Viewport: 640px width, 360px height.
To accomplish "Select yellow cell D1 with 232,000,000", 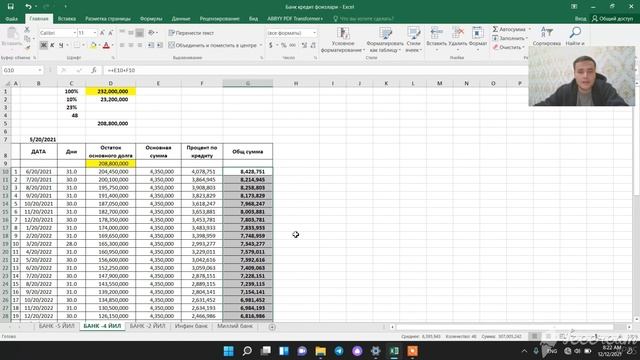I will [111, 91].
